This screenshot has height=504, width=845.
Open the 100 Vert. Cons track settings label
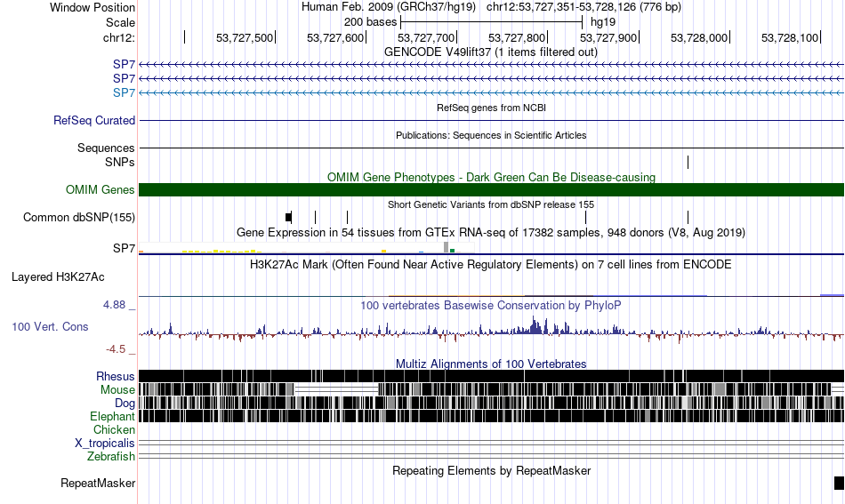(x=50, y=326)
